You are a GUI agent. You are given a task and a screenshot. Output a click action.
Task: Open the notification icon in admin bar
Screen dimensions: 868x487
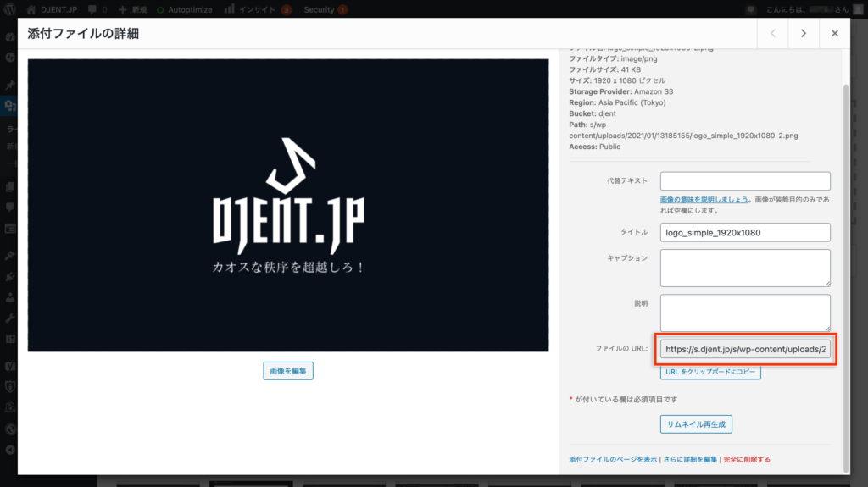point(750,9)
